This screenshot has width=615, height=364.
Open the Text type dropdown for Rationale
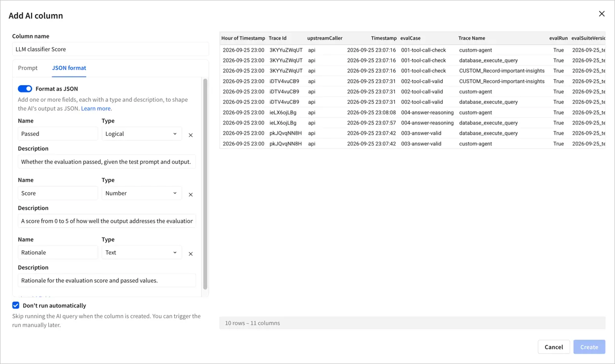coord(141,252)
